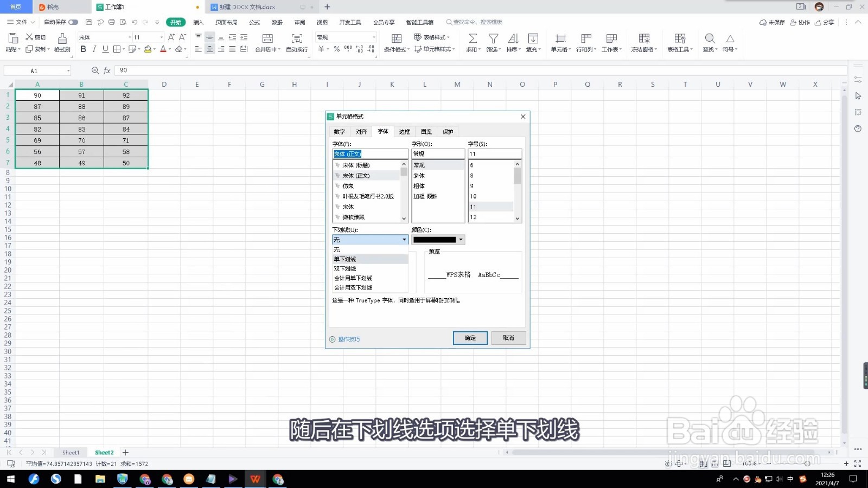Viewport: 868px width, 488px height.
Task: Open the 公式 ribbon tab
Action: coord(254,22)
